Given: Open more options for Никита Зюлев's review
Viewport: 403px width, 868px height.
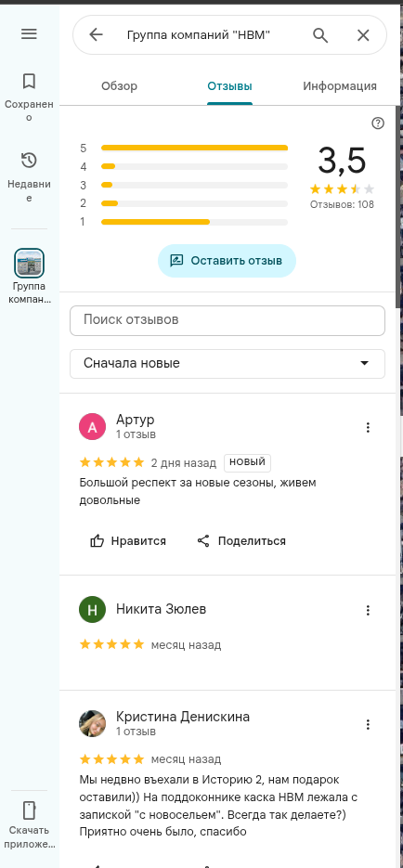Looking at the screenshot, I should click(368, 610).
